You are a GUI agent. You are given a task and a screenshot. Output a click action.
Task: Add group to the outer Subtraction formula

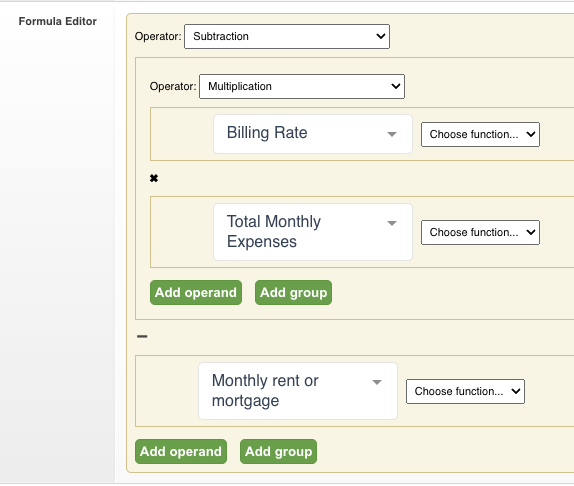(279, 452)
